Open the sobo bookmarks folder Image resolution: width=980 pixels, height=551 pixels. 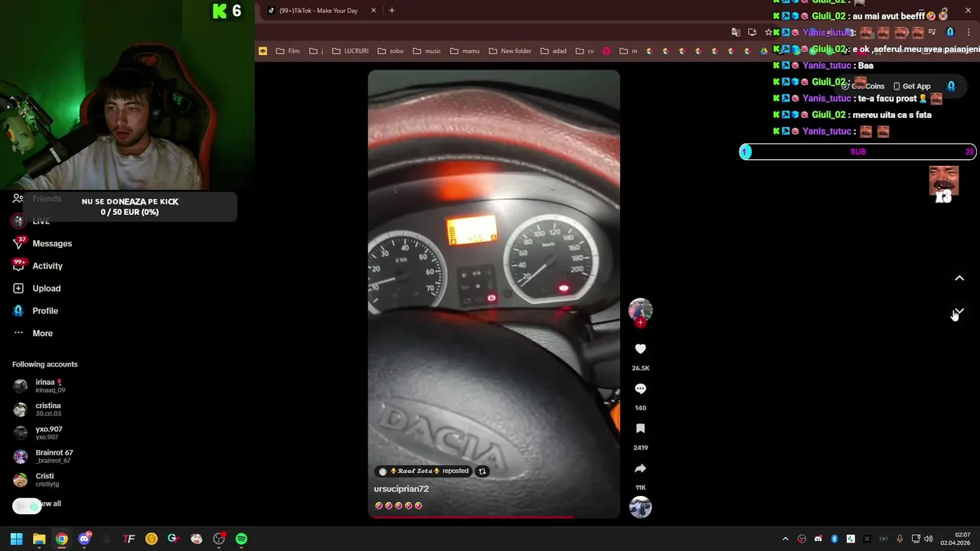point(390,51)
